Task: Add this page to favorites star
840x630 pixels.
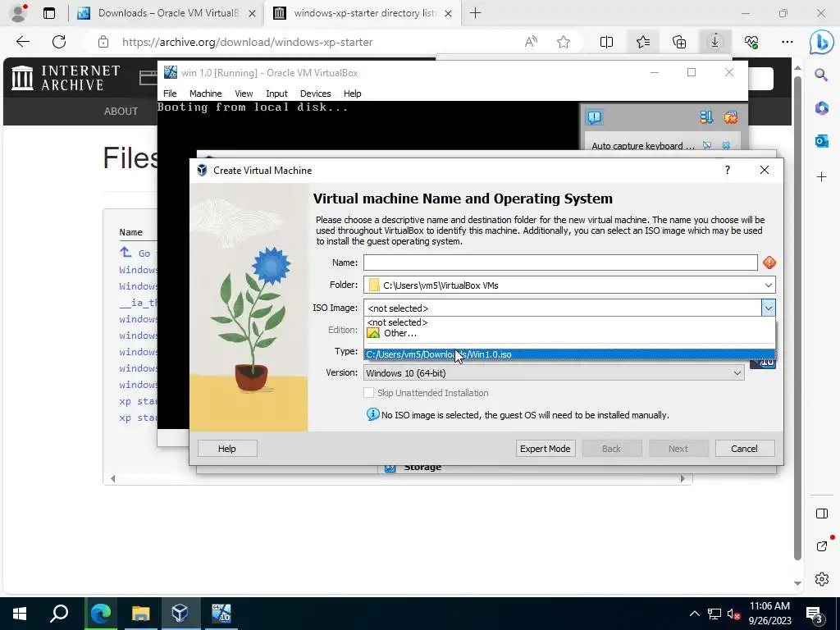Action: pos(563,42)
